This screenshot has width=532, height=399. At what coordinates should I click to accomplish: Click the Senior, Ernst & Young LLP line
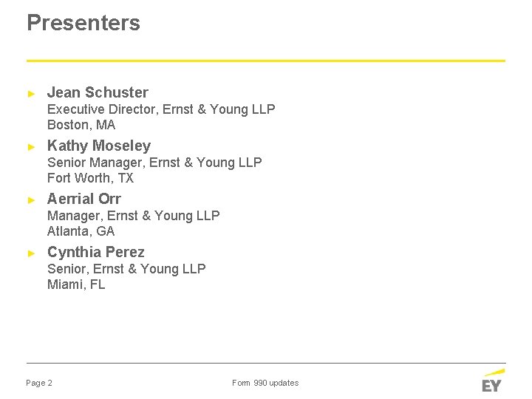point(126,269)
